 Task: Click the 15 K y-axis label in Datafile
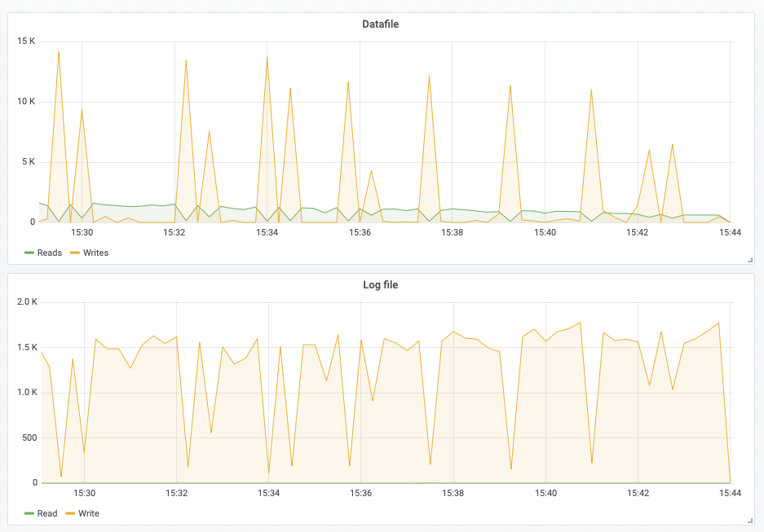pos(26,41)
